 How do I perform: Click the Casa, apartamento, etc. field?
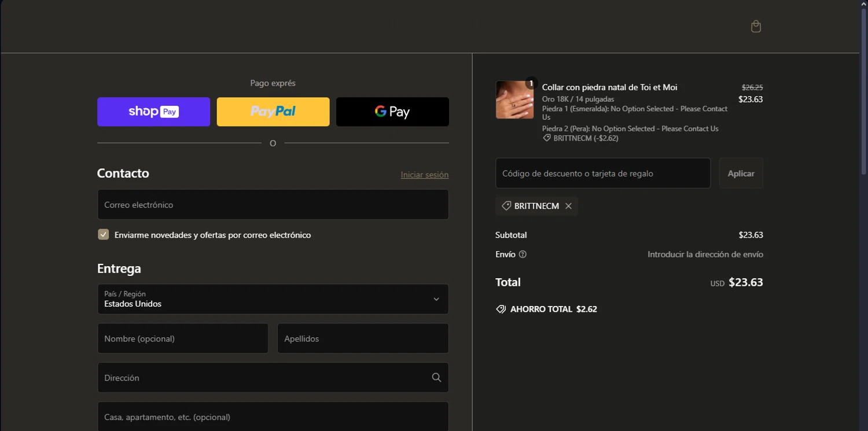click(273, 417)
